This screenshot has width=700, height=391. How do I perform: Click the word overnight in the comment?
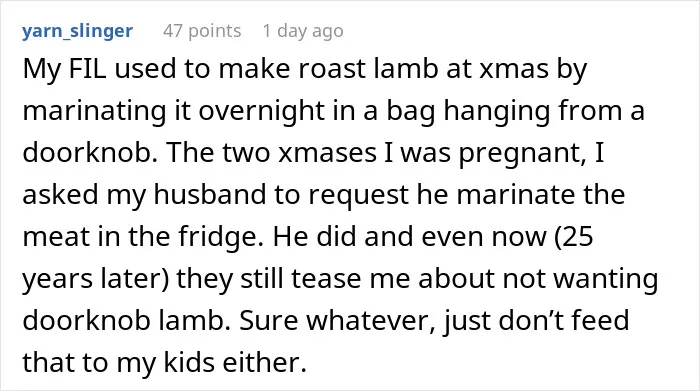coord(262,112)
